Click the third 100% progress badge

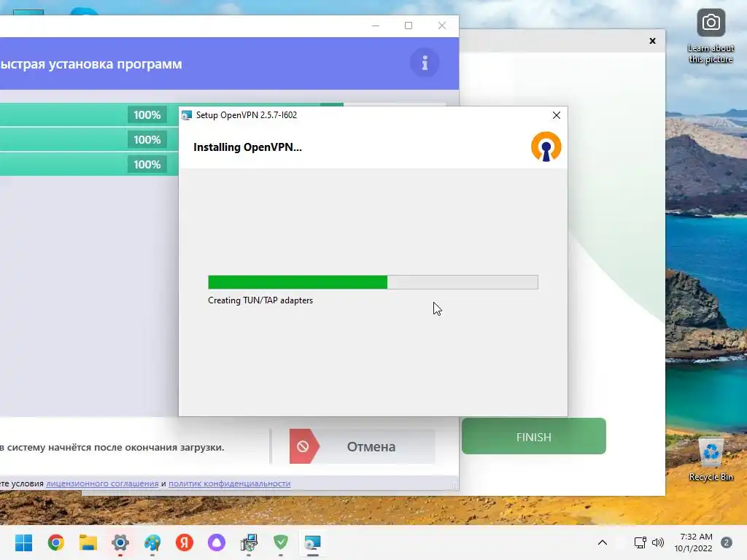(147, 164)
